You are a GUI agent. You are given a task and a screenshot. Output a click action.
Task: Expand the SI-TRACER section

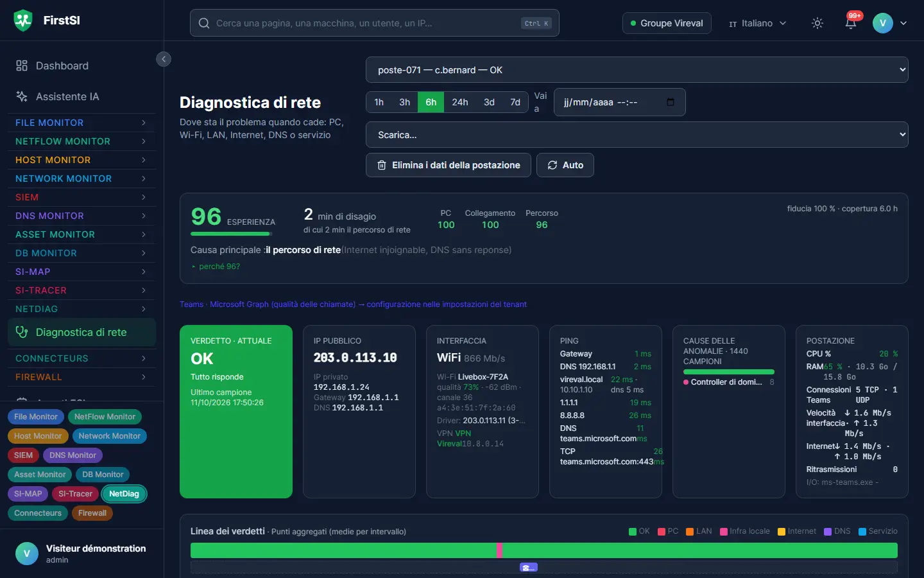point(81,290)
